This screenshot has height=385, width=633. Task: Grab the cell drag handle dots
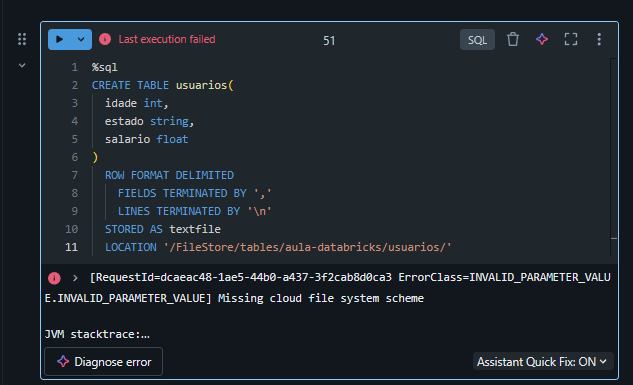[22, 39]
